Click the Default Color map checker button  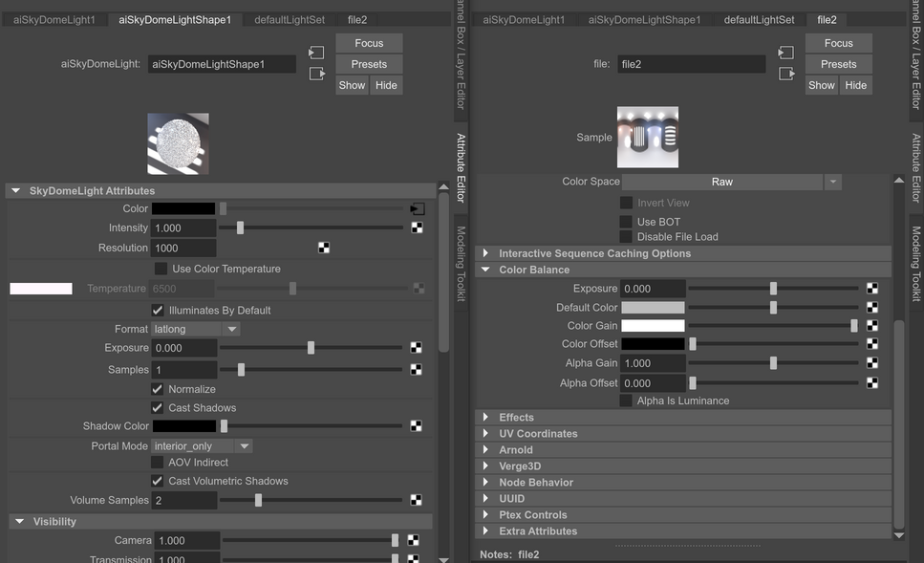872,307
